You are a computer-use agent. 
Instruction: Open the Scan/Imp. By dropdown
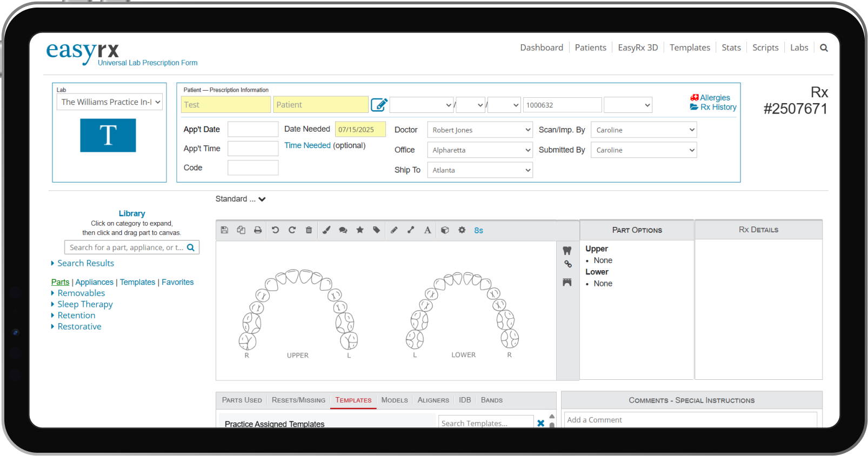click(x=644, y=130)
